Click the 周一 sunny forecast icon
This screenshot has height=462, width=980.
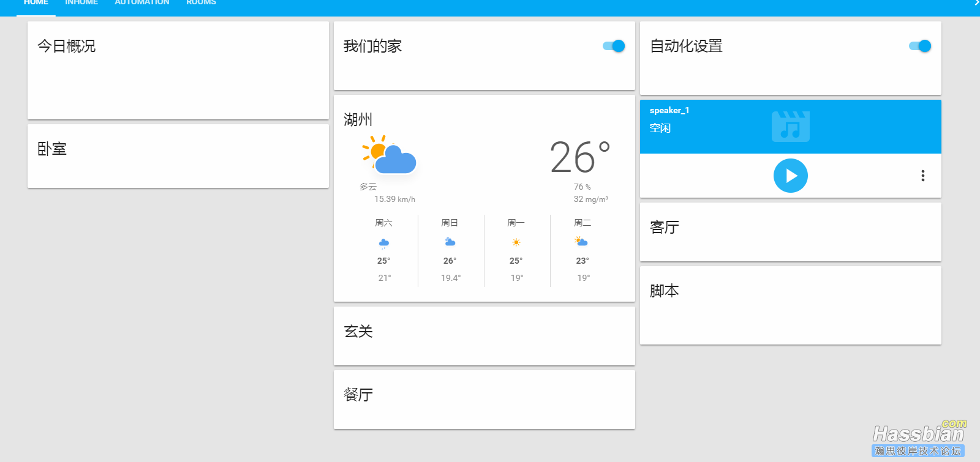(516, 243)
